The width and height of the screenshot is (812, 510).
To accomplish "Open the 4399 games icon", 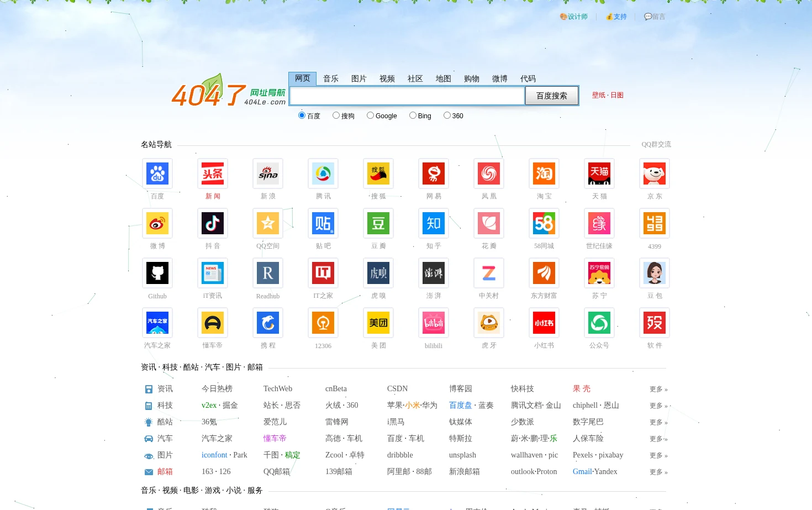I will click(655, 223).
